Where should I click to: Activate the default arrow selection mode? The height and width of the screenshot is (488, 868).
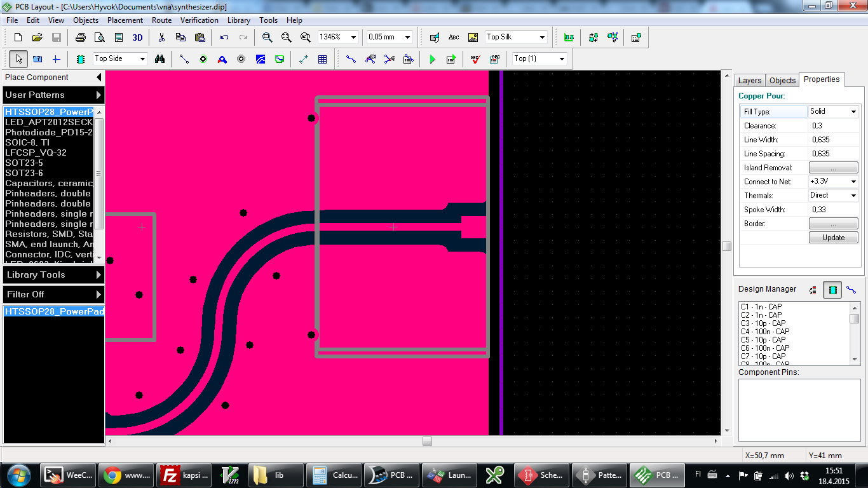pyautogui.click(x=19, y=59)
